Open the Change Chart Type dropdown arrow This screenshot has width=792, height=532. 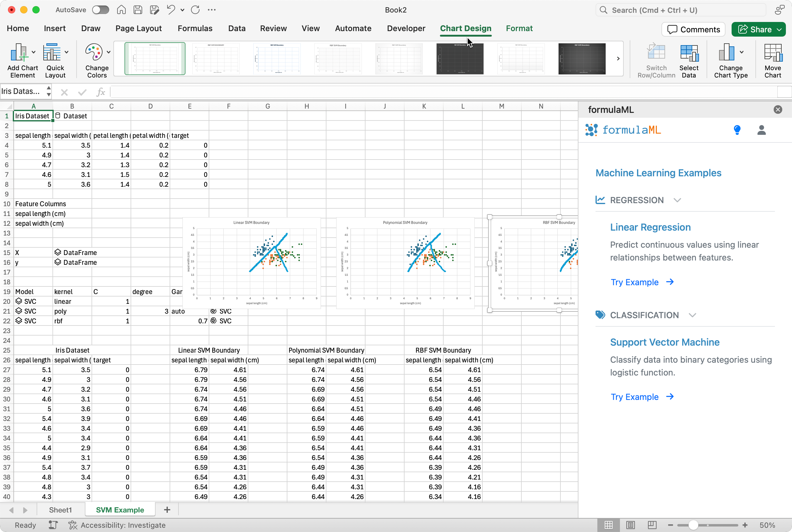[741, 52]
